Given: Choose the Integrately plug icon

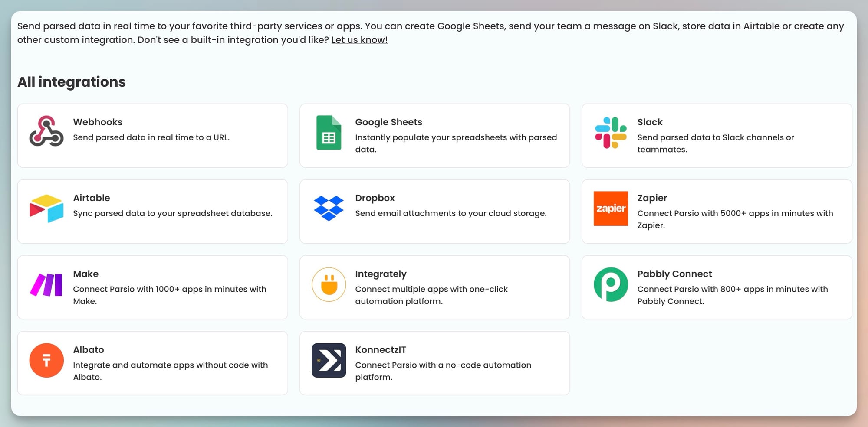Looking at the screenshot, I should 329,285.
